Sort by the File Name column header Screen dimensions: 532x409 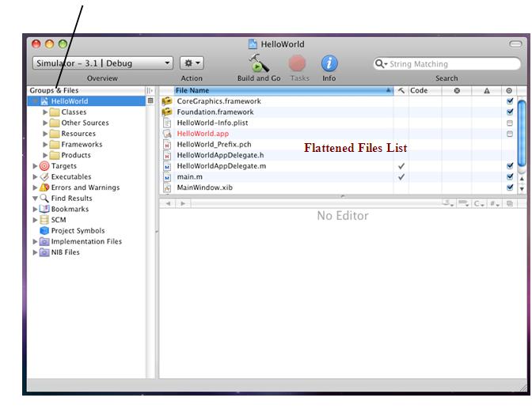click(283, 90)
